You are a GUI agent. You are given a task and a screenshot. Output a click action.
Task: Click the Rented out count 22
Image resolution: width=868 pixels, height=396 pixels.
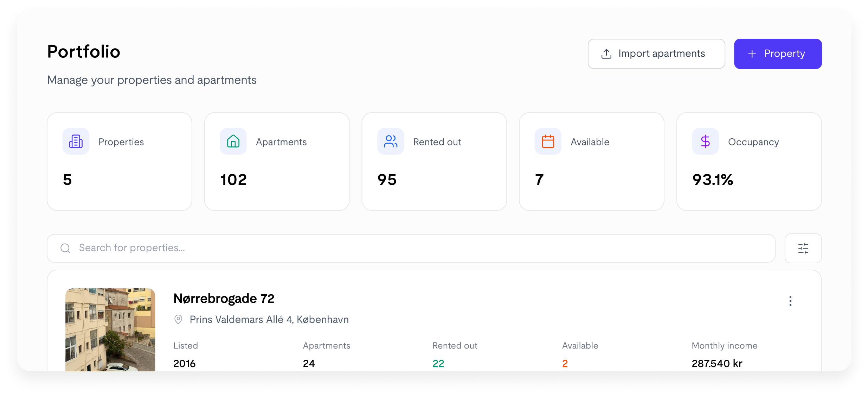[438, 363]
